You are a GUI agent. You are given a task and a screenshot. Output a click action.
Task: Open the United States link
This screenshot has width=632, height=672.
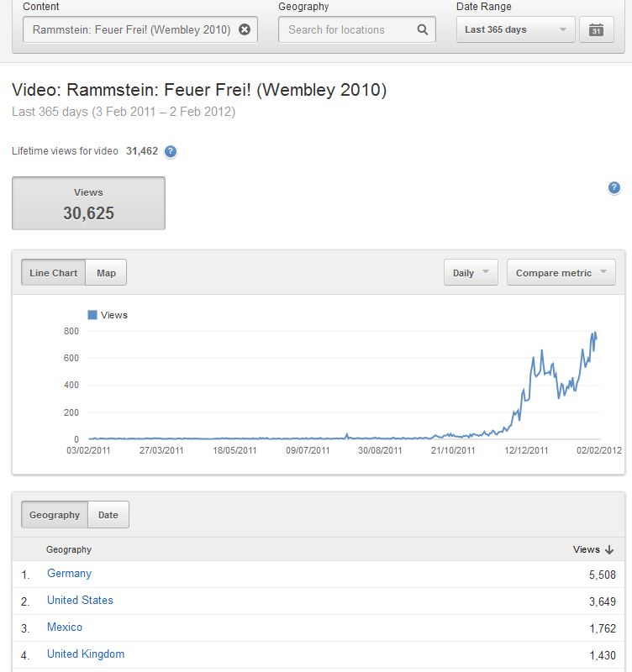coord(80,600)
